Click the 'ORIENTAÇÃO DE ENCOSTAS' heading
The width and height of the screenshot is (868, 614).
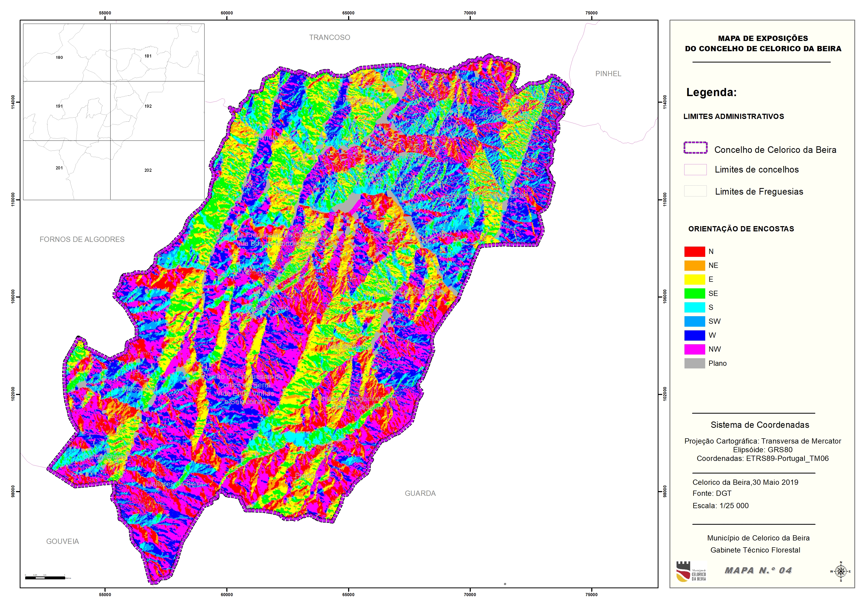[741, 229]
